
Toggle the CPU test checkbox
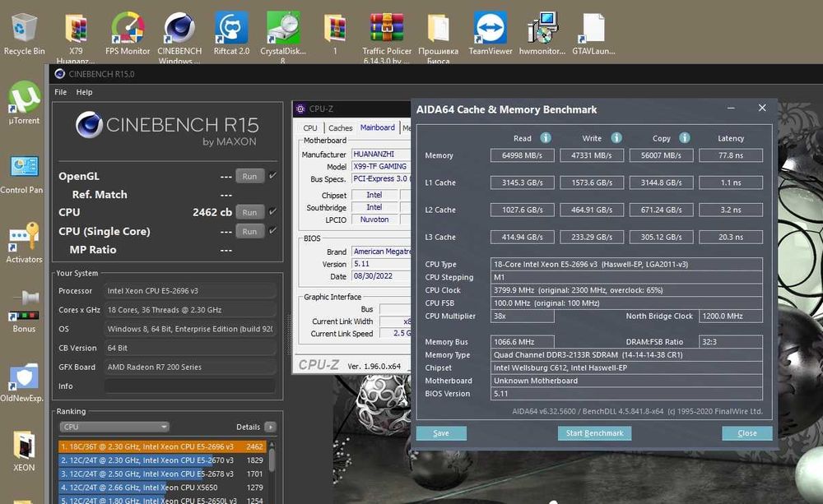pyautogui.click(x=272, y=211)
